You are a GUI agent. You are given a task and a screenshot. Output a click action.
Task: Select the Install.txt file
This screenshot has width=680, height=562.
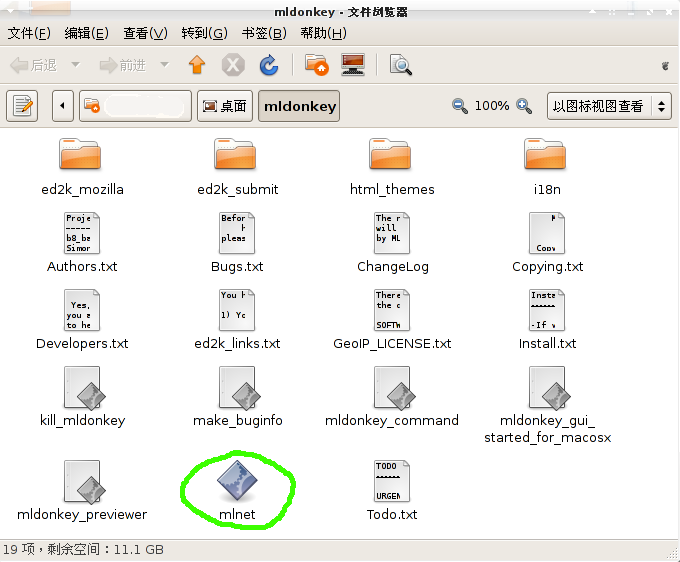(547, 320)
